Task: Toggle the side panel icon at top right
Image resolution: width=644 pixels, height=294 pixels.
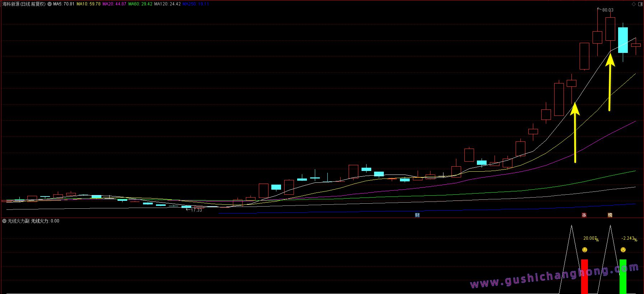Action: 640,4
